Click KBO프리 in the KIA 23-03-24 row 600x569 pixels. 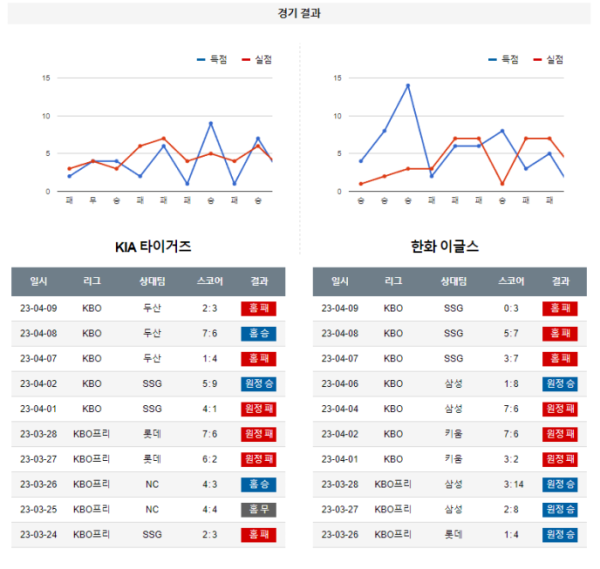pos(91,535)
